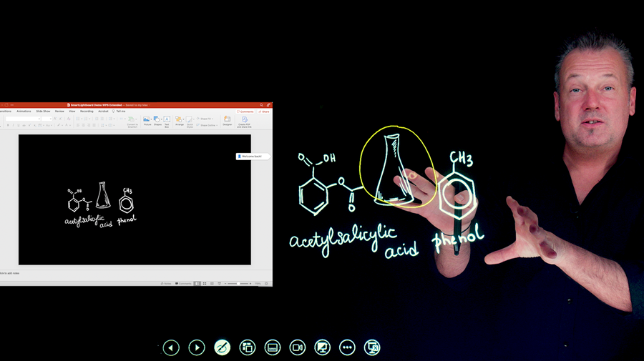Open the Shapes gallery in the ribbon
The width and height of the screenshot is (644, 361).
click(x=157, y=120)
